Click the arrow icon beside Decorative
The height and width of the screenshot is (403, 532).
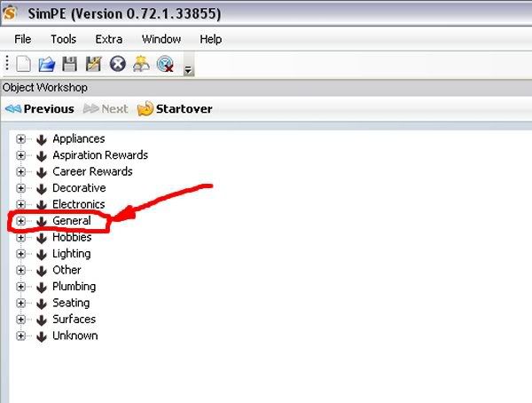click(x=42, y=188)
